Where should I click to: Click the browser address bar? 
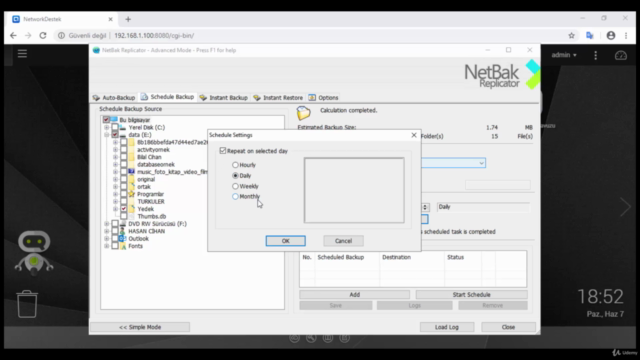pyautogui.click(x=310, y=36)
